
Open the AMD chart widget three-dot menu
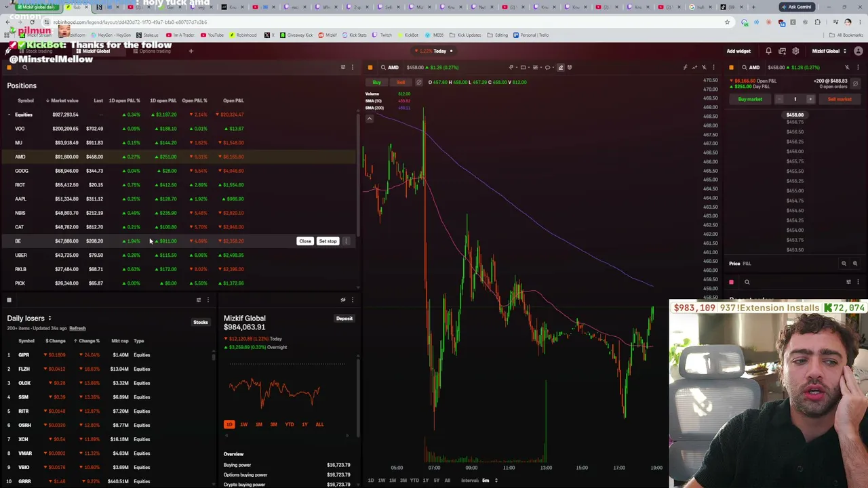(x=713, y=67)
